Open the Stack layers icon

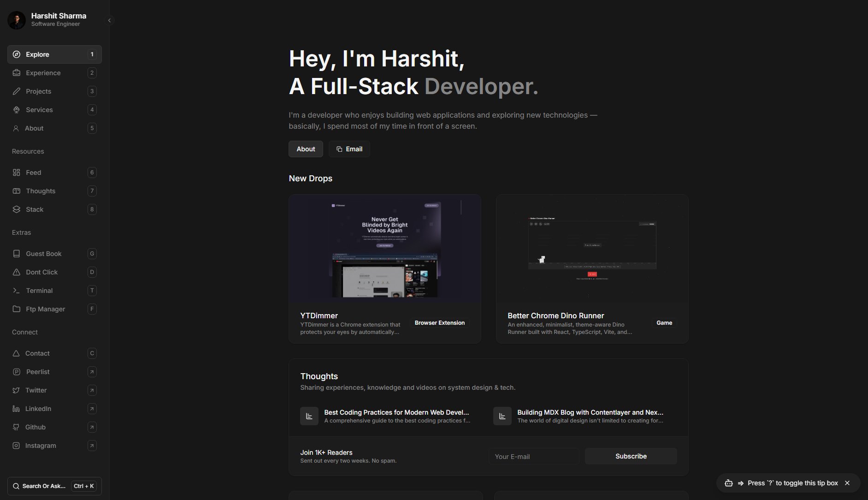point(17,209)
